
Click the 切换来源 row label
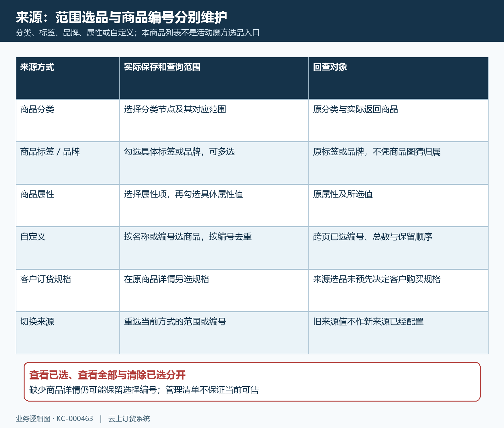(x=37, y=322)
